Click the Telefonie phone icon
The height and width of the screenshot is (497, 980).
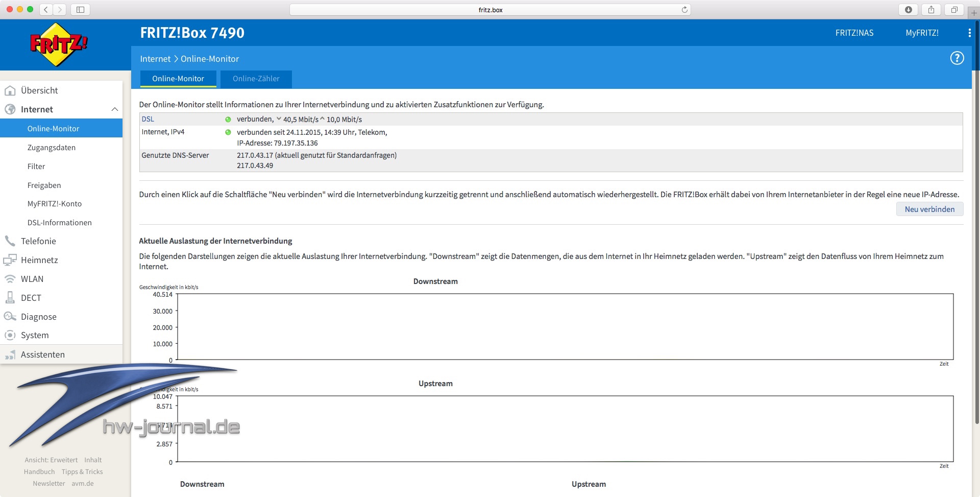(x=10, y=241)
